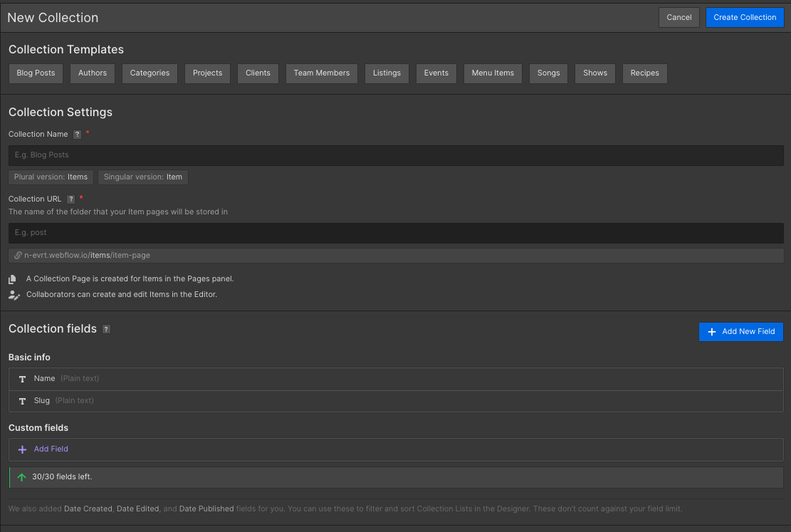Cancel the new collection
The width and height of the screenshot is (791, 532).
tap(679, 18)
